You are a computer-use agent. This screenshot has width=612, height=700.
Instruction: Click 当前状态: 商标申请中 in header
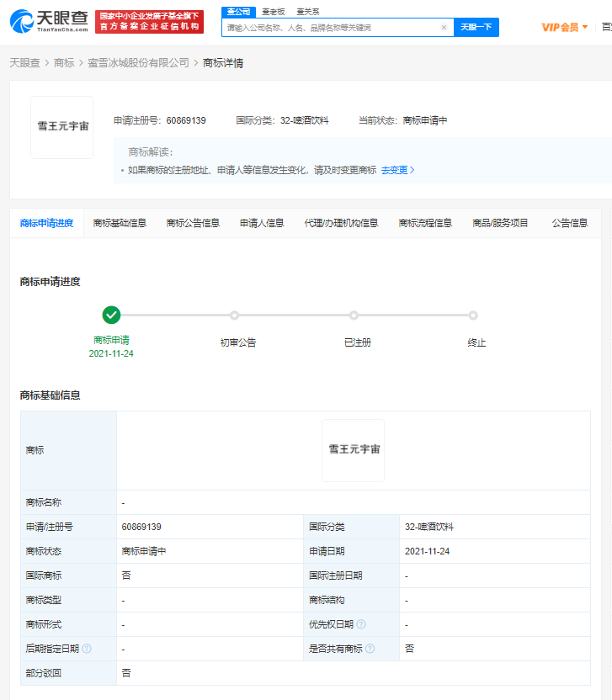coord(403,120)
